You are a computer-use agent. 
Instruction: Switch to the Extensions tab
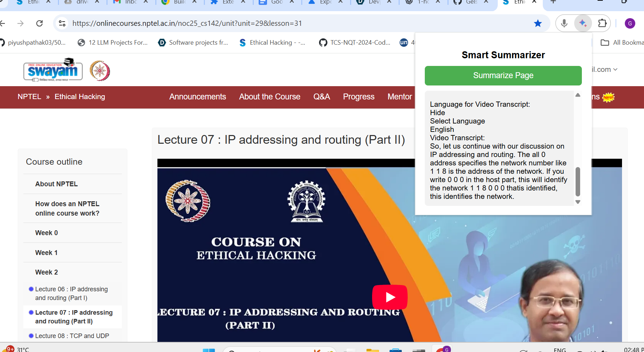(228, 2)
